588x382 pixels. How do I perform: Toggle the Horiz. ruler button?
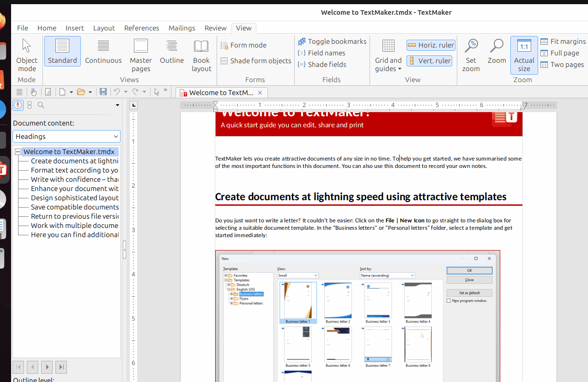430,45
